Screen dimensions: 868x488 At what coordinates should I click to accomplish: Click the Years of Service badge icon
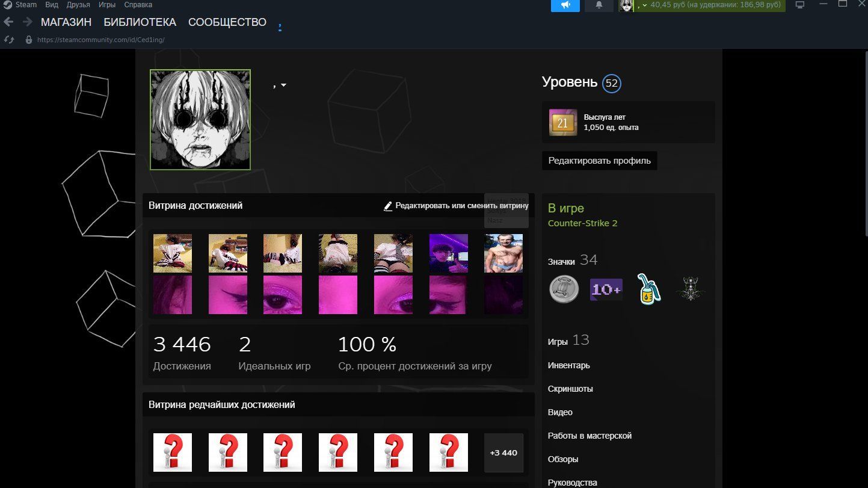pyautogui.click(x=562, y=123)
